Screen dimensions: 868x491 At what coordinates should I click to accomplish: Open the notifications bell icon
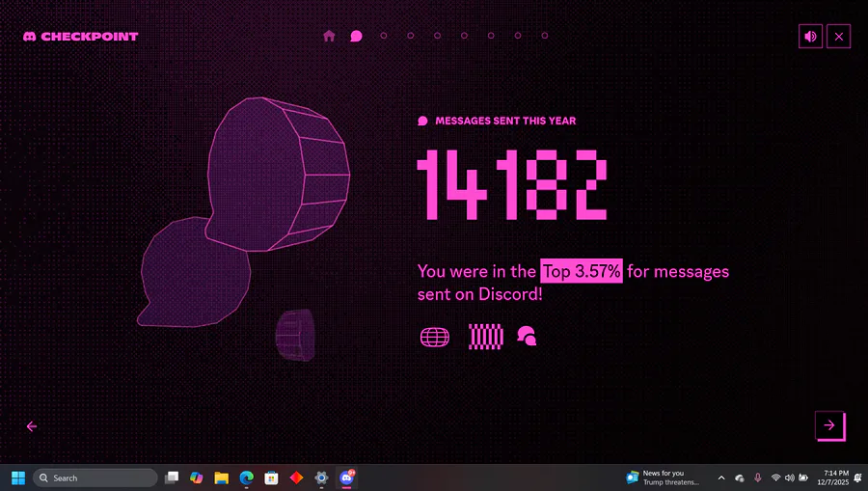click(x=857, y=477)
